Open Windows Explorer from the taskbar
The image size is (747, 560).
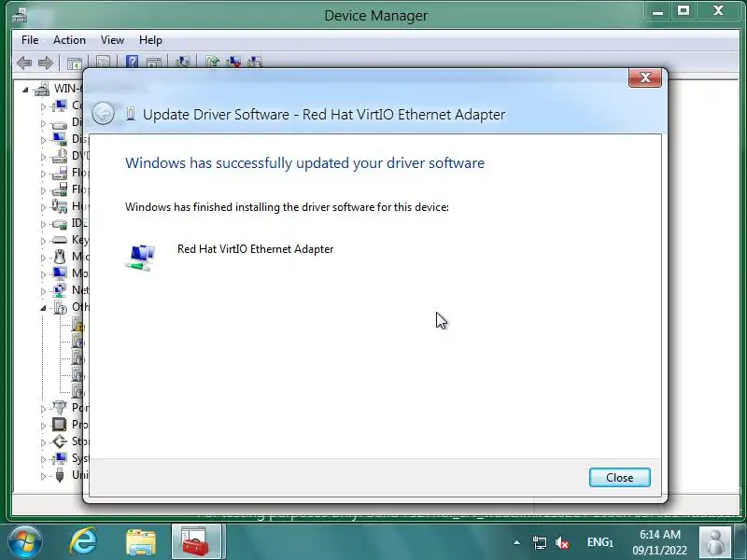pos(141,542)
